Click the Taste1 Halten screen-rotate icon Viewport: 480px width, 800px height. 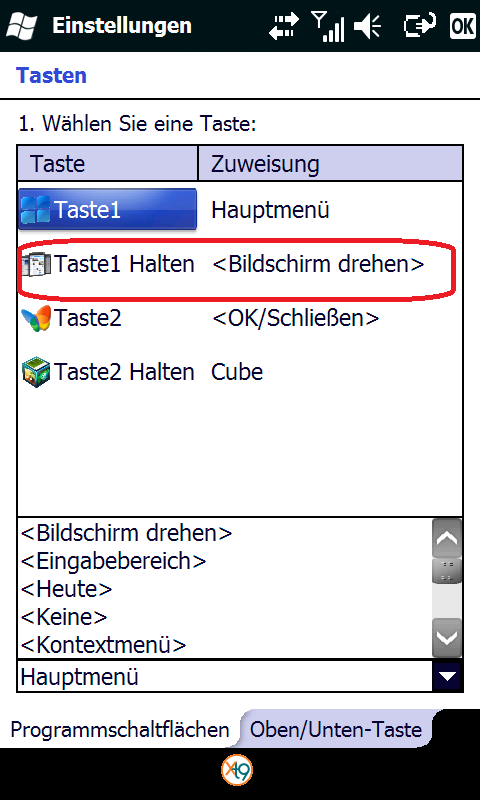(36, 264)
